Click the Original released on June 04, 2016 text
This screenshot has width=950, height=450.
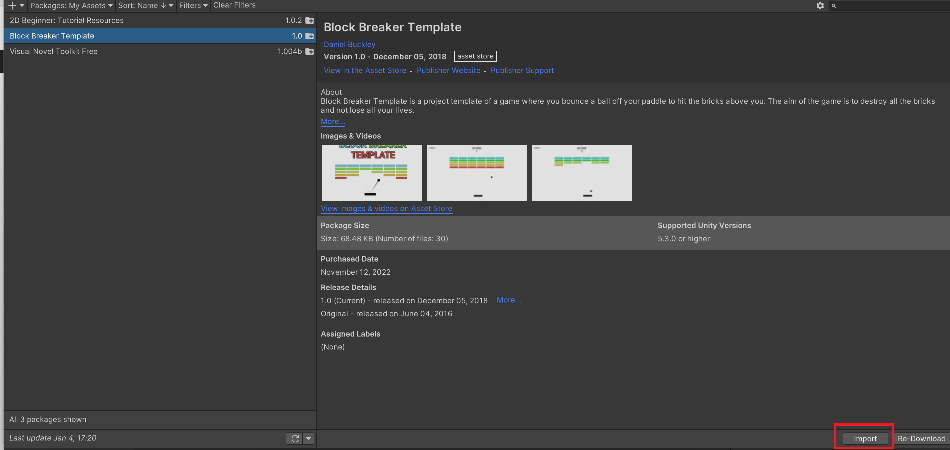point(386,314)
